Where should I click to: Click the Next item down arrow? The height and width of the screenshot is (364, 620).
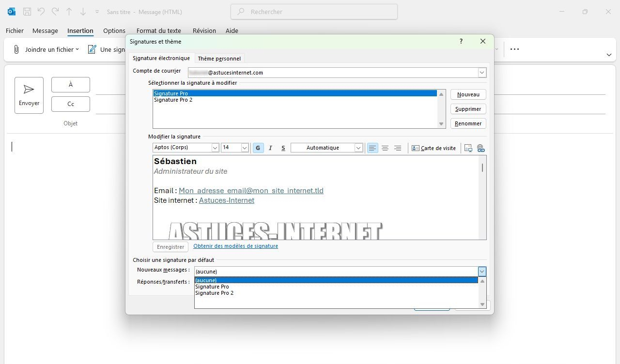pyautogui.click(x=83, y=12)
